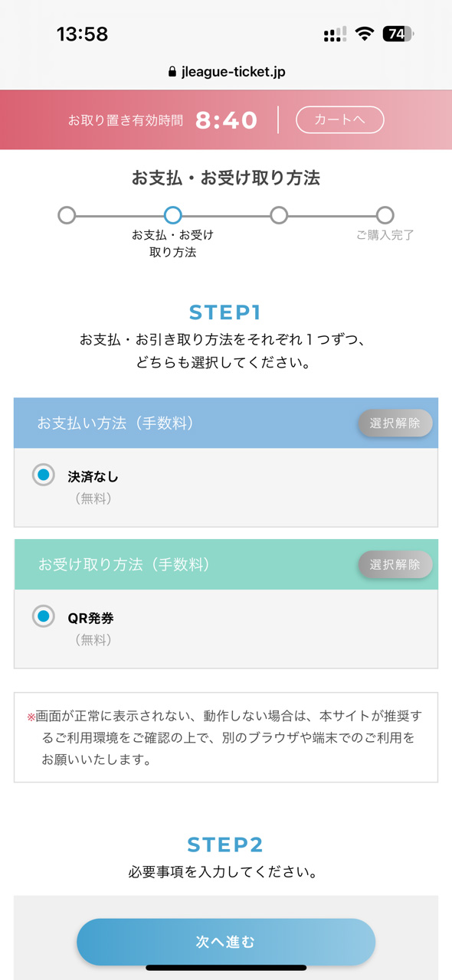Tap the cellular signal bars icon
Image resolution: width=452 pixels, height=980 pixels.
[335, 34]
